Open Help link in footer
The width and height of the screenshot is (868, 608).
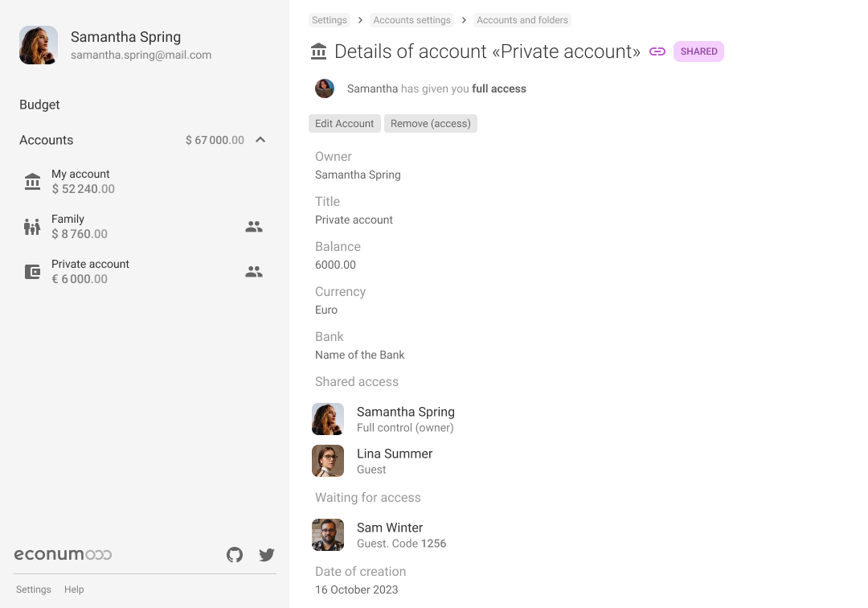coord(74,590)
